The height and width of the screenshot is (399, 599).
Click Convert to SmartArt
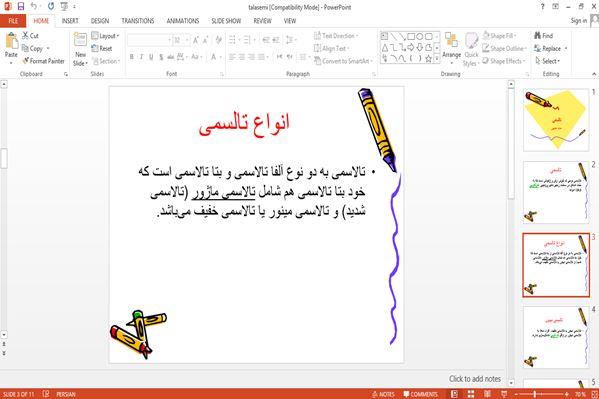coord(343,61)
